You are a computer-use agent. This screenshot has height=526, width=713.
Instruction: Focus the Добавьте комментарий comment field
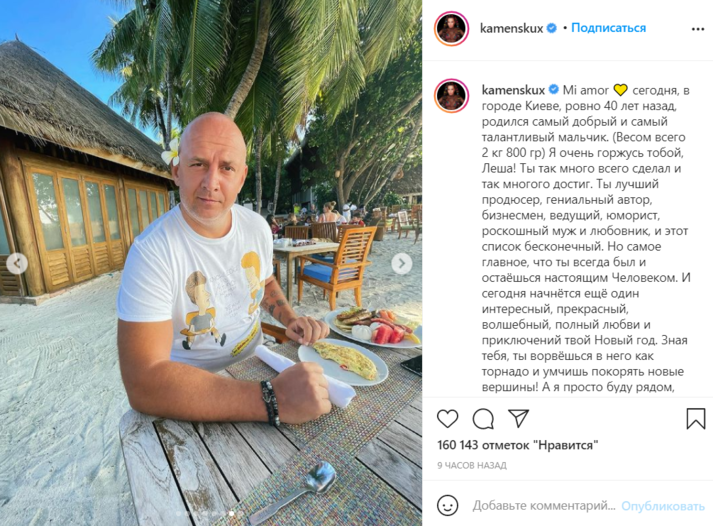tap(544, 506)
